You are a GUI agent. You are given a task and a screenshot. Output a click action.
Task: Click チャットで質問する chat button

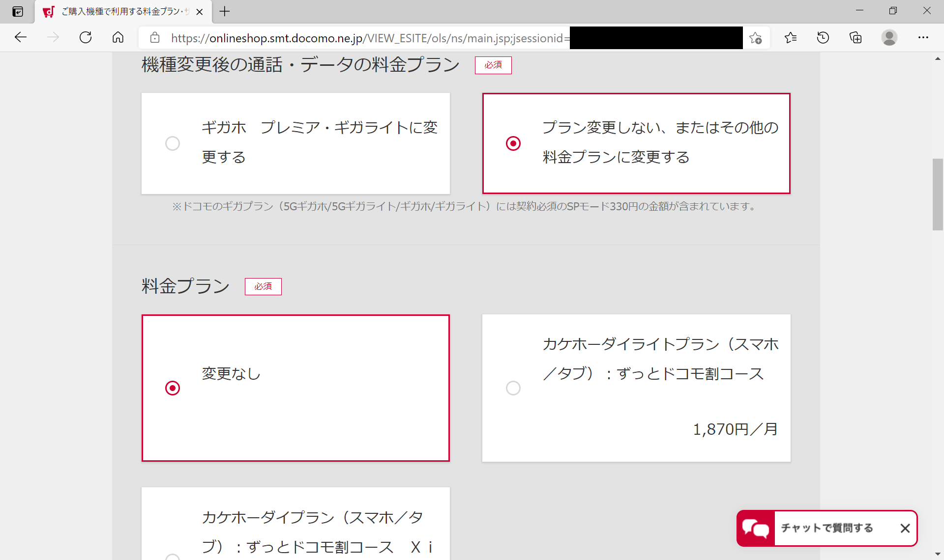[x=827, y=528]
